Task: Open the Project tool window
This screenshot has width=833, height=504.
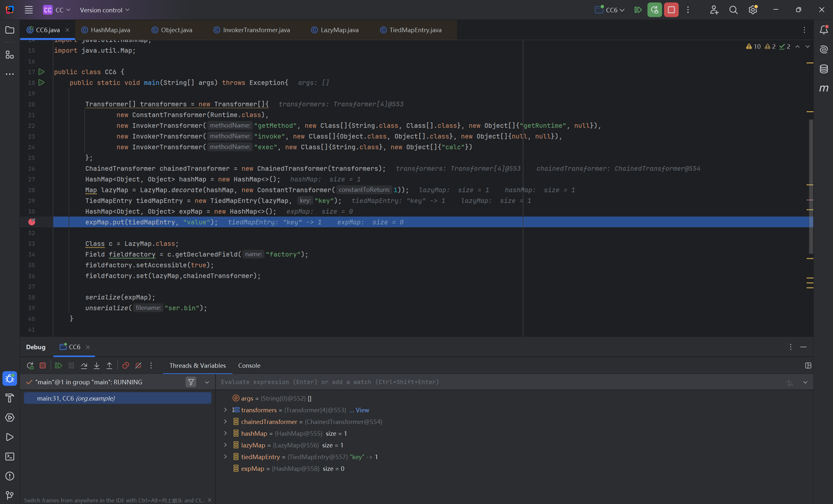Action: point(10,30)
